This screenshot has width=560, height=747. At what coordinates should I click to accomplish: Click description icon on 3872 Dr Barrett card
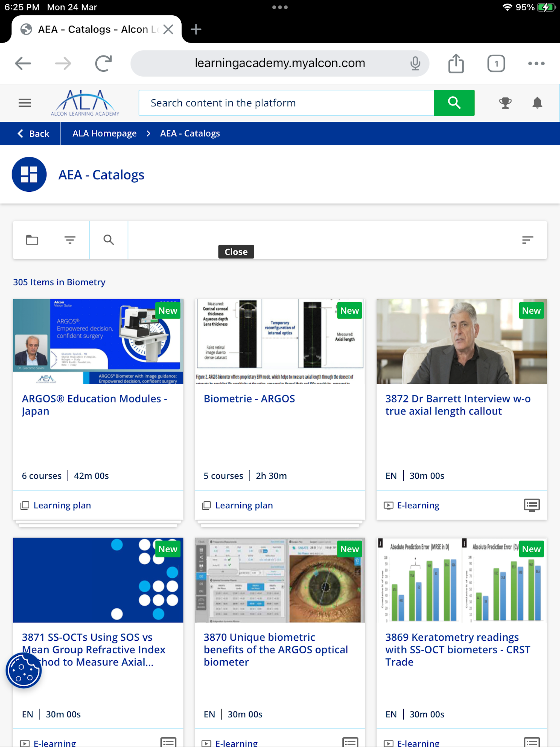532,505
